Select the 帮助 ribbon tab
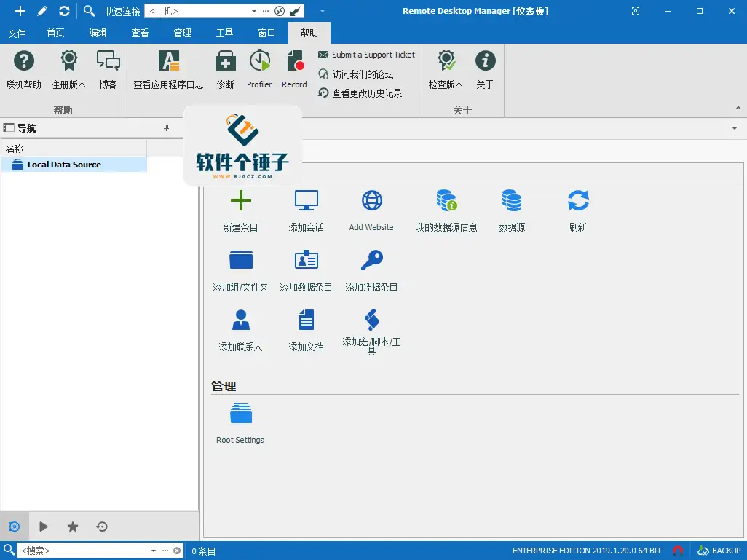Screen dimensions: 747x560 click(309, 33)
